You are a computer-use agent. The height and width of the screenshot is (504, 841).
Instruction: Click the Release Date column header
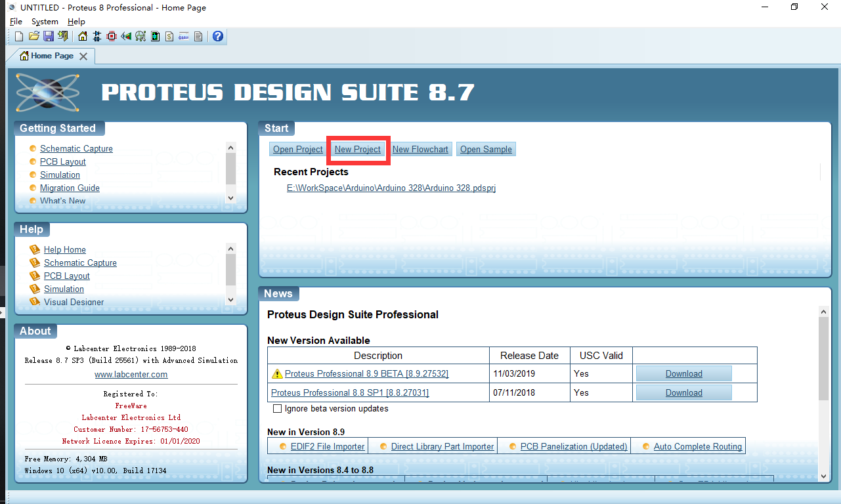click(529, 355)
